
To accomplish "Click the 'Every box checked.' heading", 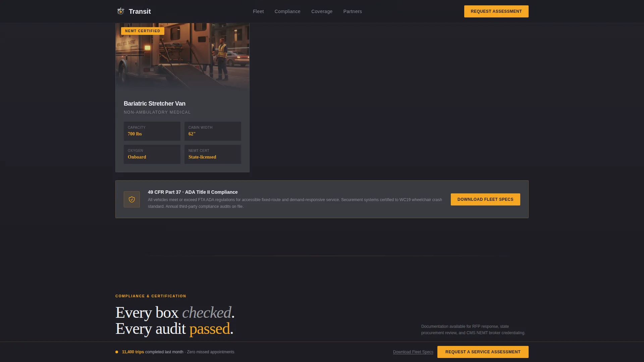I will pos(175,312).
